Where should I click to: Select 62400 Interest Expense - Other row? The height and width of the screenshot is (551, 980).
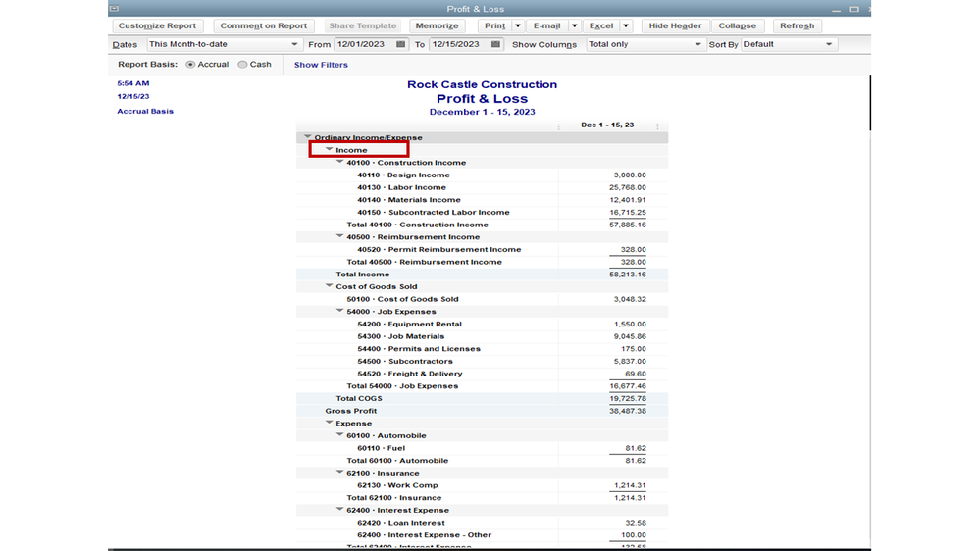(482, 534)
